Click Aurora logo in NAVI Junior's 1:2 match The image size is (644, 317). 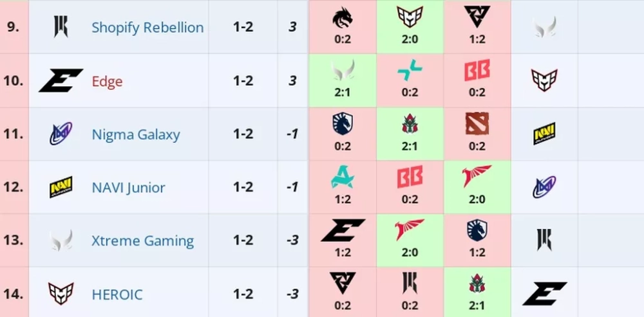click(343, 177)
